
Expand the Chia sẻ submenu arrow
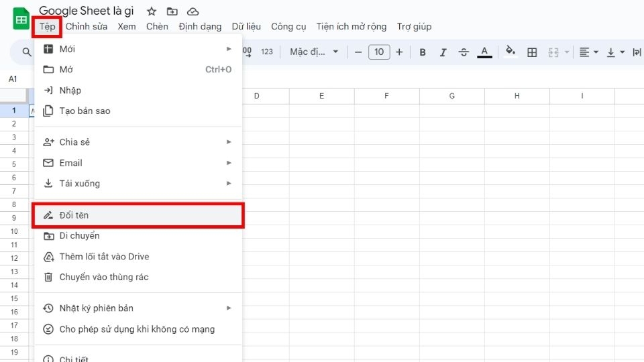click(229, 142)
